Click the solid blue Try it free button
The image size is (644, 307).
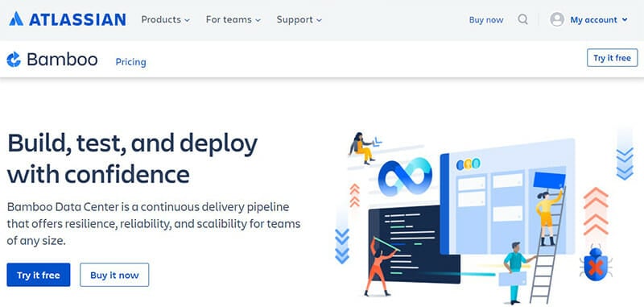click(x=39, y=275)
